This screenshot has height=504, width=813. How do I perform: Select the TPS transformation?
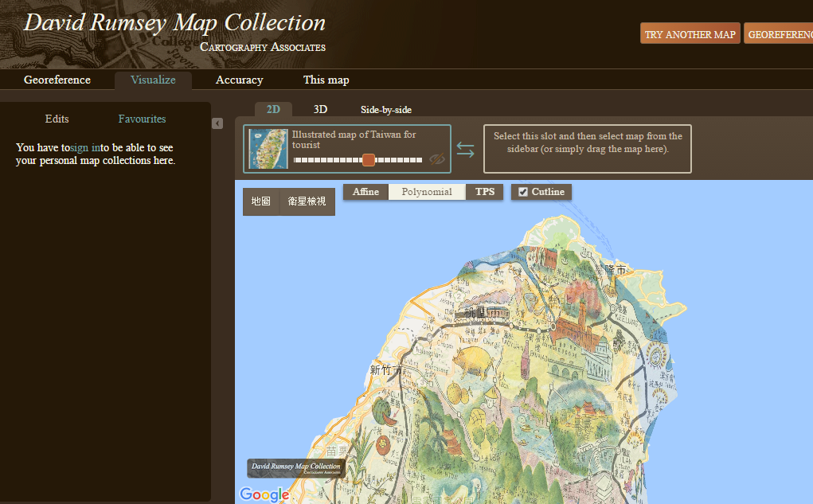(x=485, y=192)
